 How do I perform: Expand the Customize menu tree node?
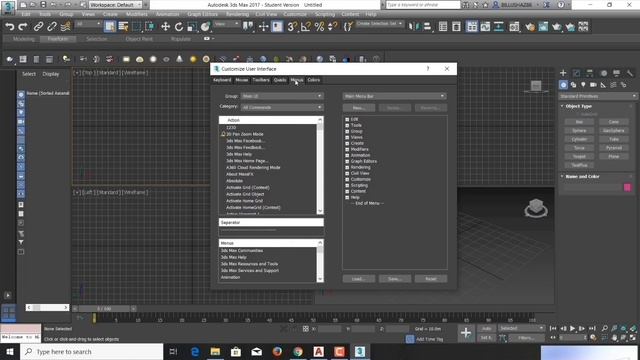(347, 180)
